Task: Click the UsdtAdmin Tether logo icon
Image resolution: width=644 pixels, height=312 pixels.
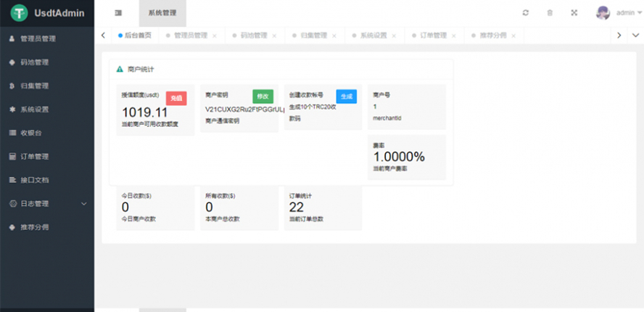Action: click(19, 13)
